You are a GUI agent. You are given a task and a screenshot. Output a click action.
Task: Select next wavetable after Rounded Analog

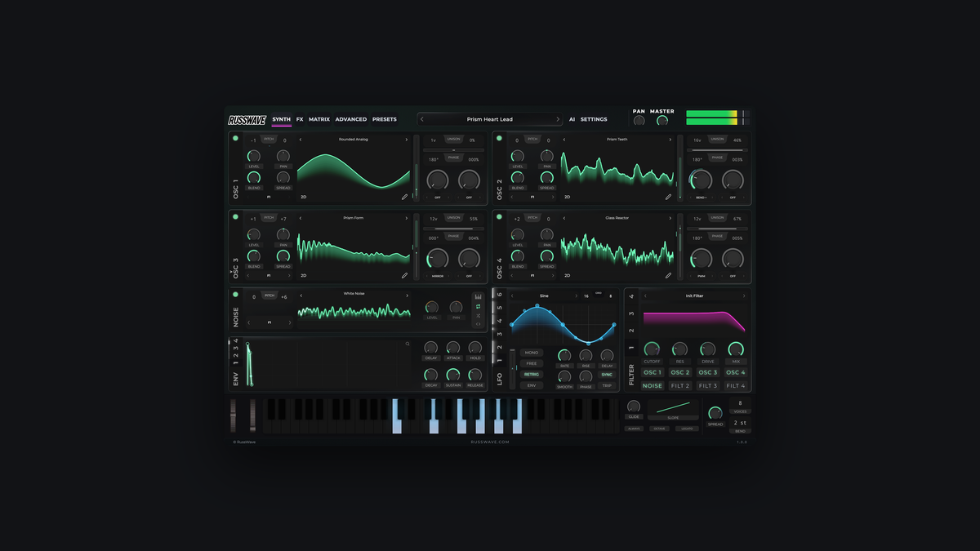pyautogui.click(x=407, y=140)
